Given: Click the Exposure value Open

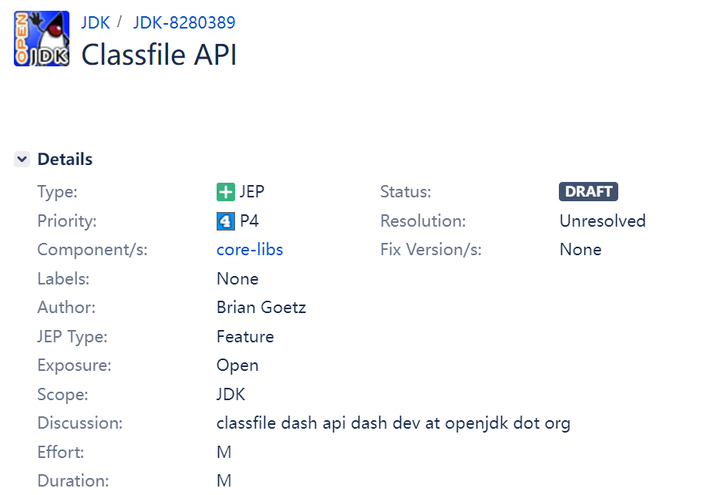Looking at the screenshot, I should coord(237,366).
